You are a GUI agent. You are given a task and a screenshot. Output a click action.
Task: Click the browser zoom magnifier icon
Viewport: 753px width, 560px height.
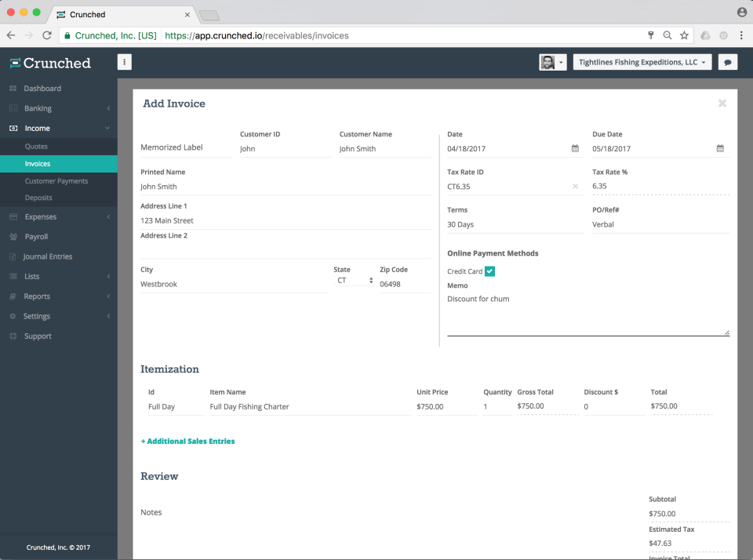(667, 35)
